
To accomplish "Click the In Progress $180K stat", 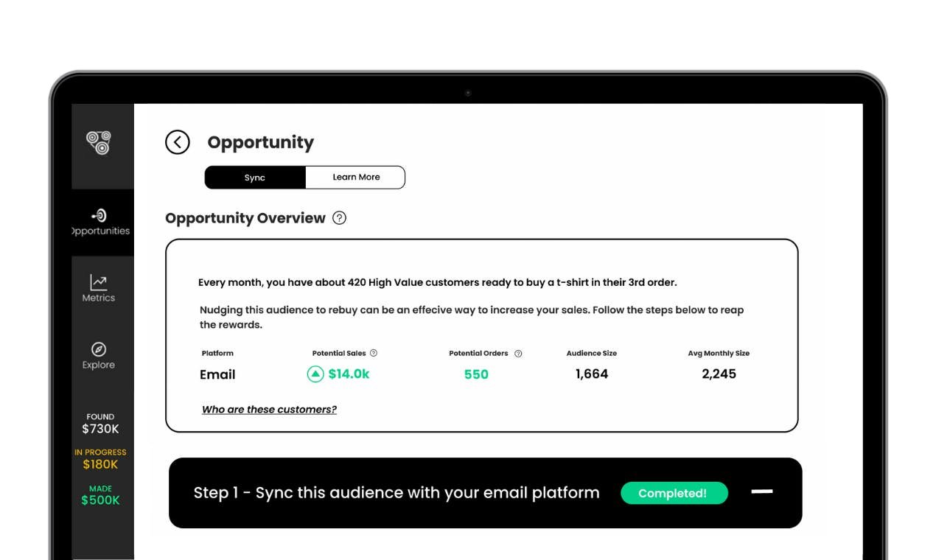I will click(x=100, y=459).
